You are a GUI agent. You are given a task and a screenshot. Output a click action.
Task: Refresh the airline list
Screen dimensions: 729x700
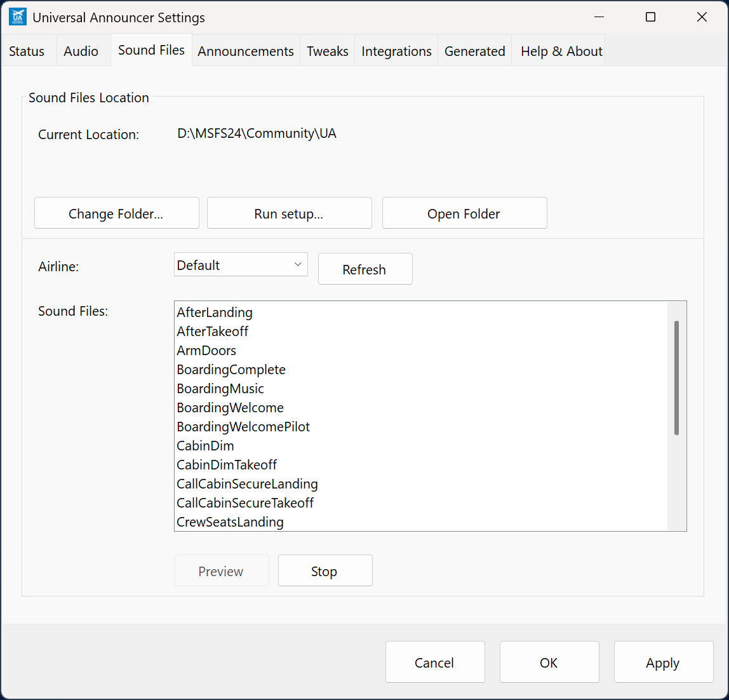[365, 269]
